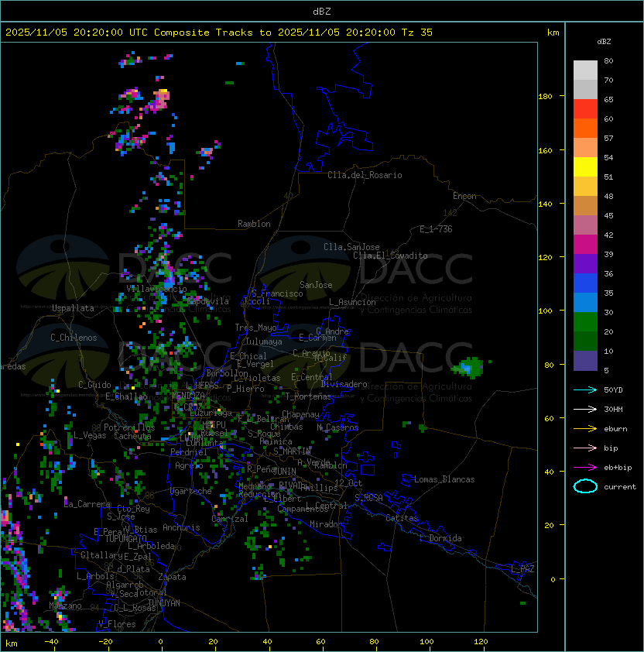Click the 'TUNUYAN' map label
Viewport: 644px width, 652px height.
164,603
